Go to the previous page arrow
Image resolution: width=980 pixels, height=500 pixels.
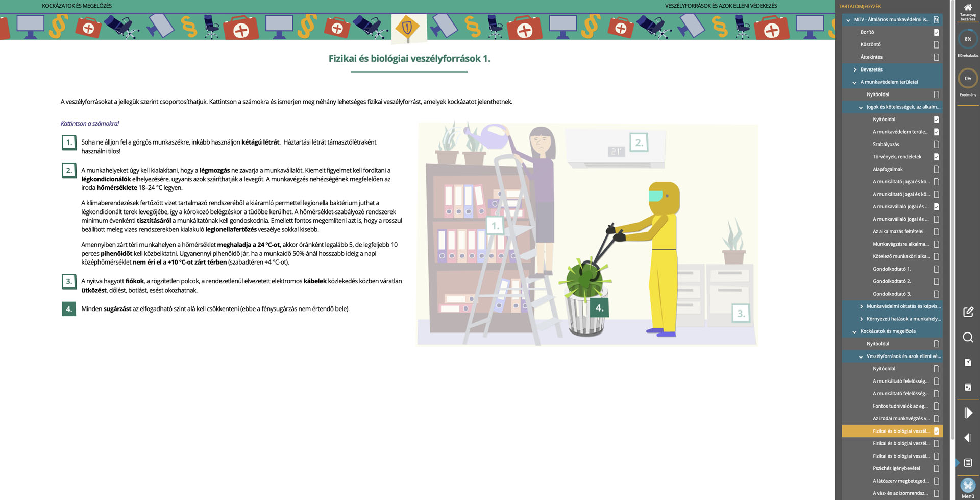968,438
